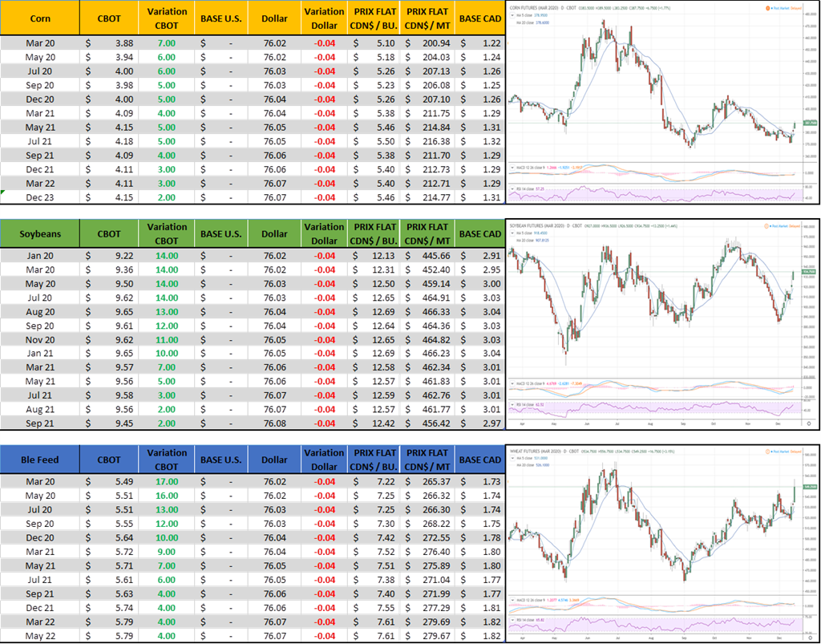Image resolution: width=821 pixels, height=644 pixels.
Task: Select the Corn table header cell
Action: click(x=40, y=18)
